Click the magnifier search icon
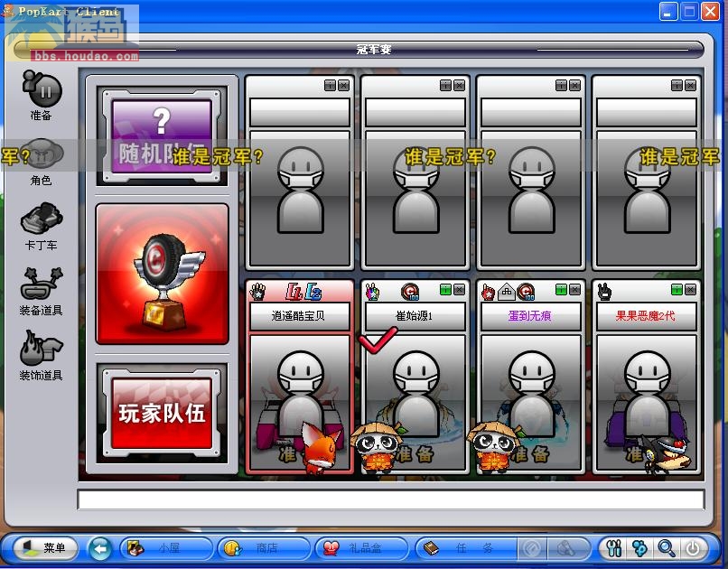Image resolution: width=728 pixels, height=569 pixels. (667, 548)
